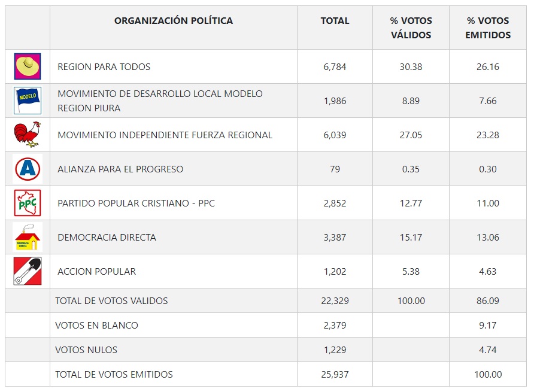Viewport: 534px width, 392px height.
Task: Click the DEMOCRACIA DIRECTA party name
Action: tap(107, 238)
